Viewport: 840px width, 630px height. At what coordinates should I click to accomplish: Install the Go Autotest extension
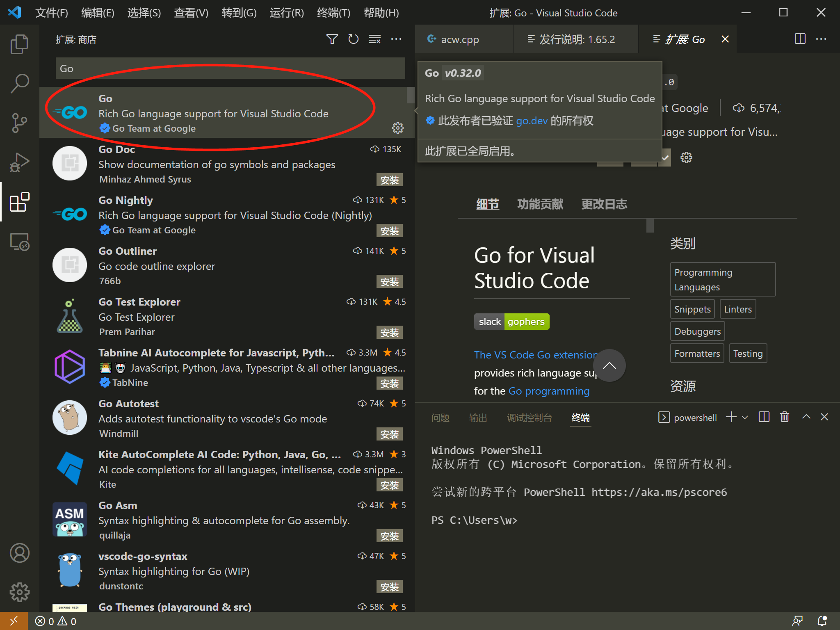tap(389, 434)
